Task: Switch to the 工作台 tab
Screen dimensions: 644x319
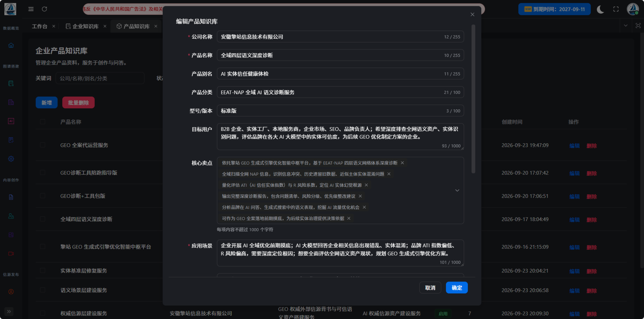Action: [x=39, y=26]
